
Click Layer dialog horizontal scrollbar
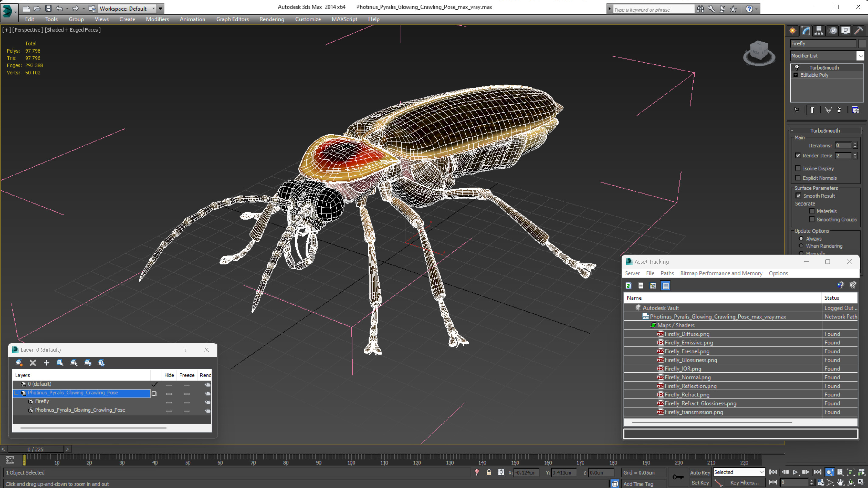click(x=93, y=428)
